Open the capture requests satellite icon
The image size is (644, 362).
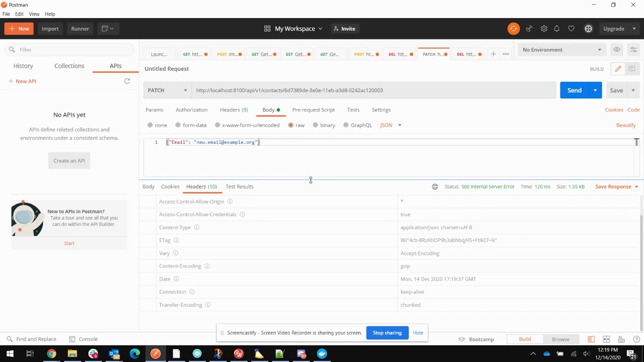tap(529, 29)
